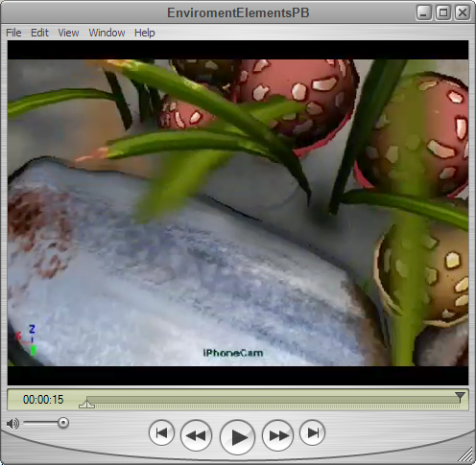The image size is (476, 465).
Task: Click the 00:00:15 timecode display
Action: 43,400
